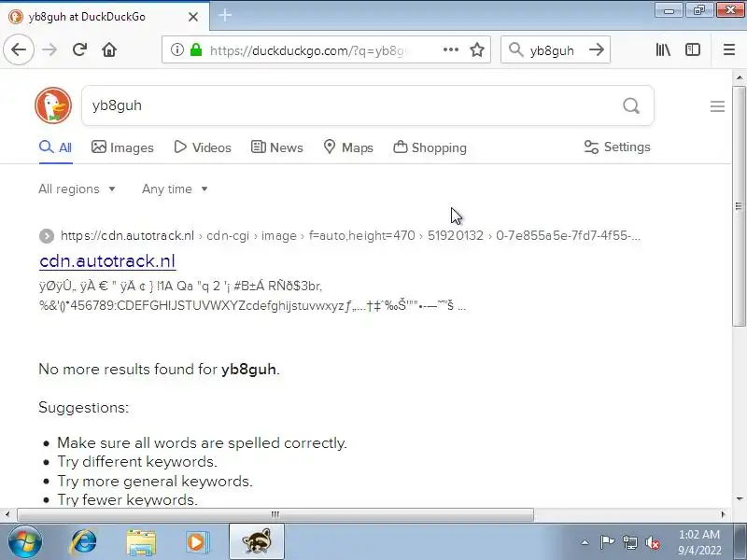747x560 pixels.
Task: Expand the All regions filter
Action: [x=78, y=189]
